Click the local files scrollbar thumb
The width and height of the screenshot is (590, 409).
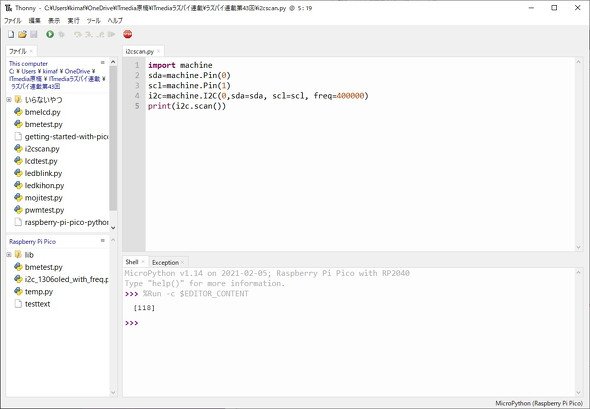[113, 138]
